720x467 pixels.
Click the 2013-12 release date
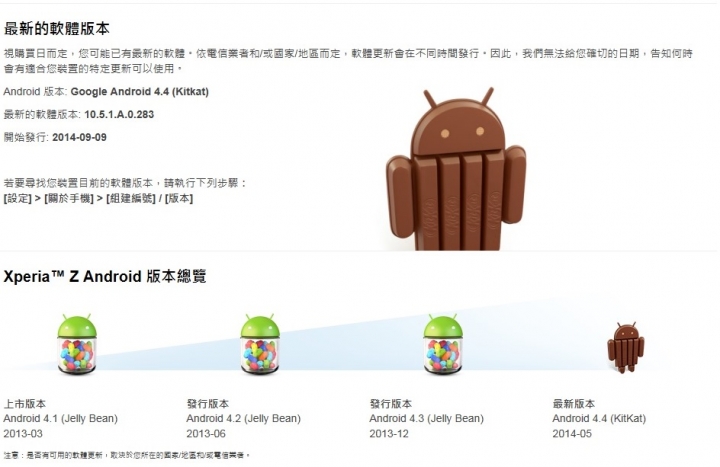tap(389, 433)
